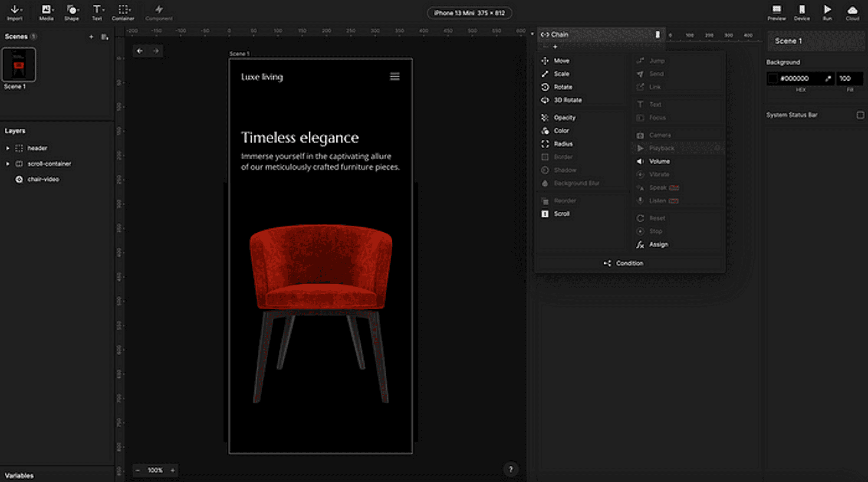Choose the Scroll response from menu
This screenshot has height=482, width=868.
pos(561,214)
